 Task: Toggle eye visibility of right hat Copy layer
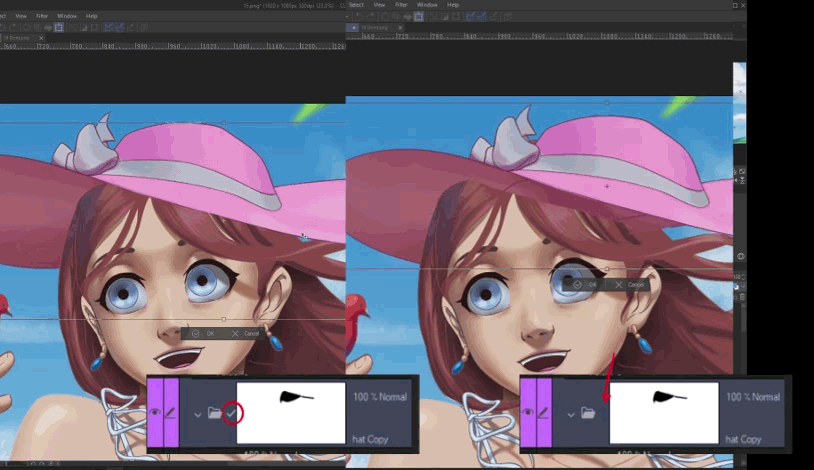coord(527,412)
